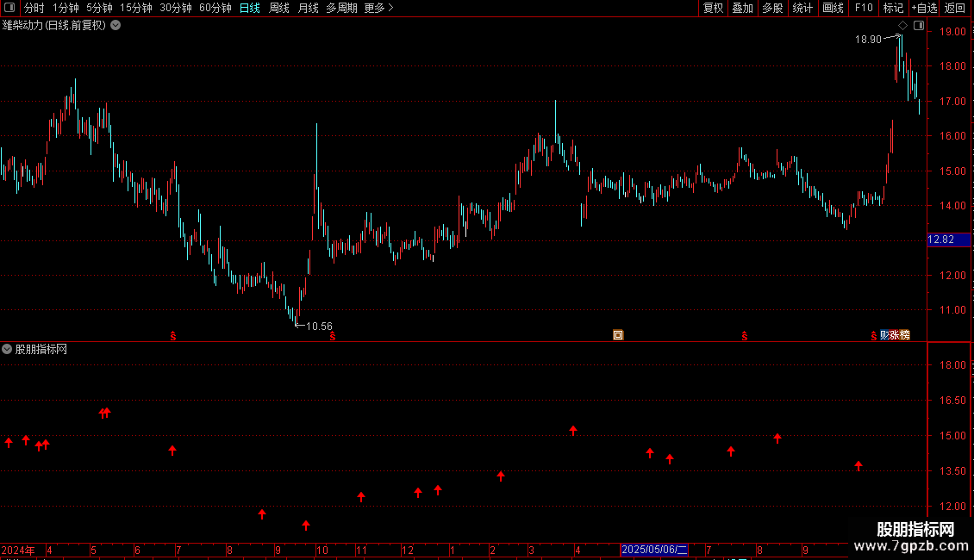Click the brown 榜 marker icon
Screen dimensions: 974x560
tap(904, 335)
